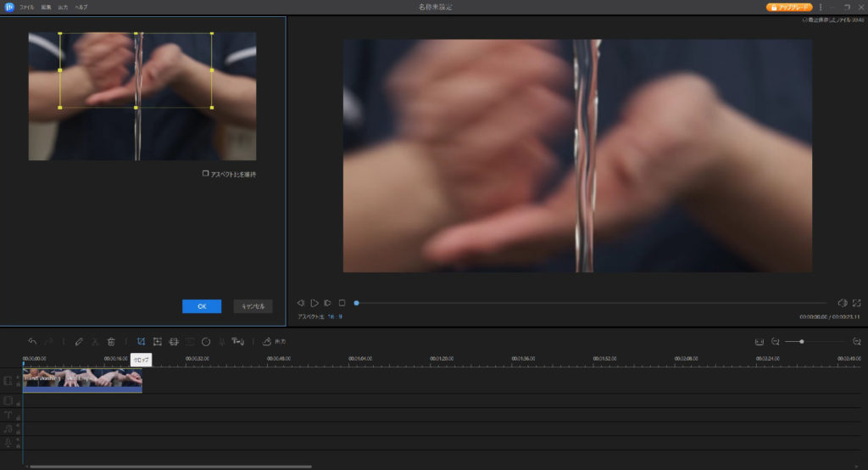Screen dimensions: 868x470
Task: Play the preview video
Action: 314,303
